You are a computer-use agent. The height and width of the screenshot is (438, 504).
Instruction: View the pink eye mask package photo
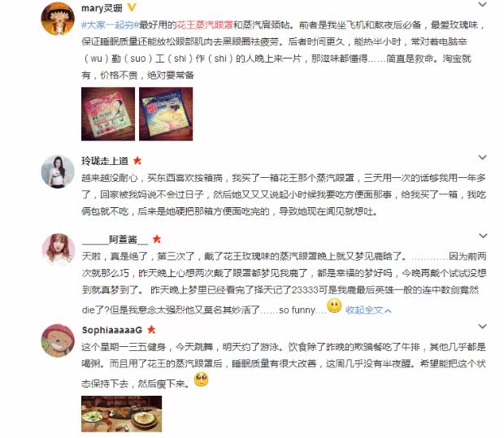108,114
